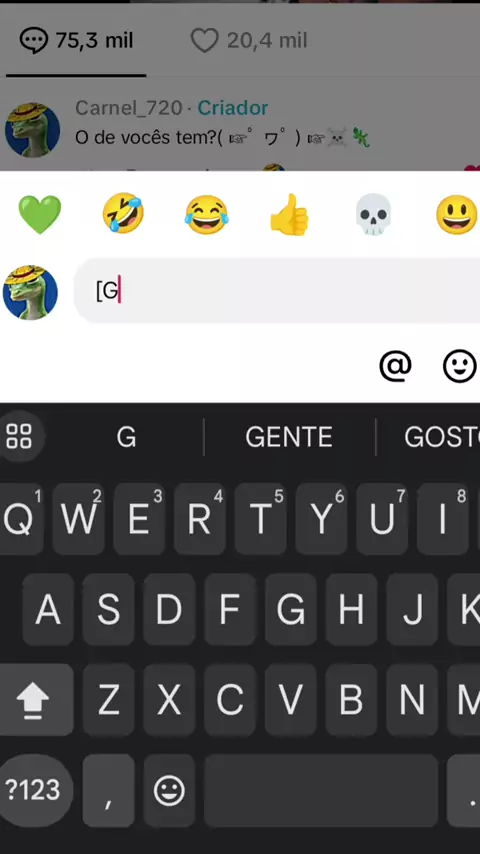The height and width of the screenshot is (854, 480).
Task: Tap the @ mention icon
Action: 395,365
